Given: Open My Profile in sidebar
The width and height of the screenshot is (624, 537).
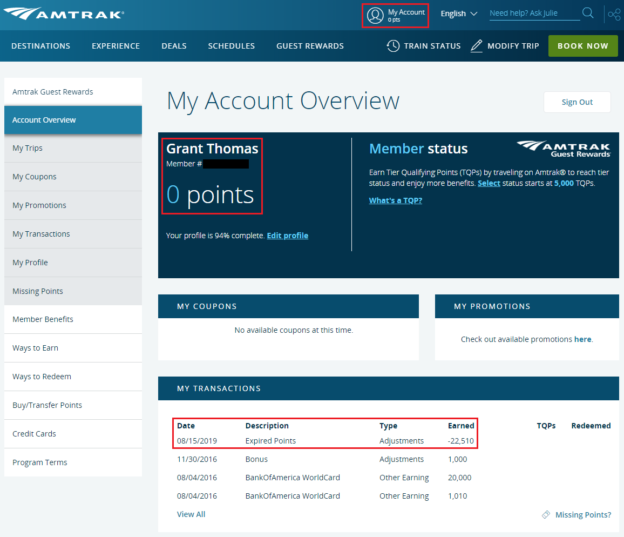Looking at the screenshot, I should 73,263.
